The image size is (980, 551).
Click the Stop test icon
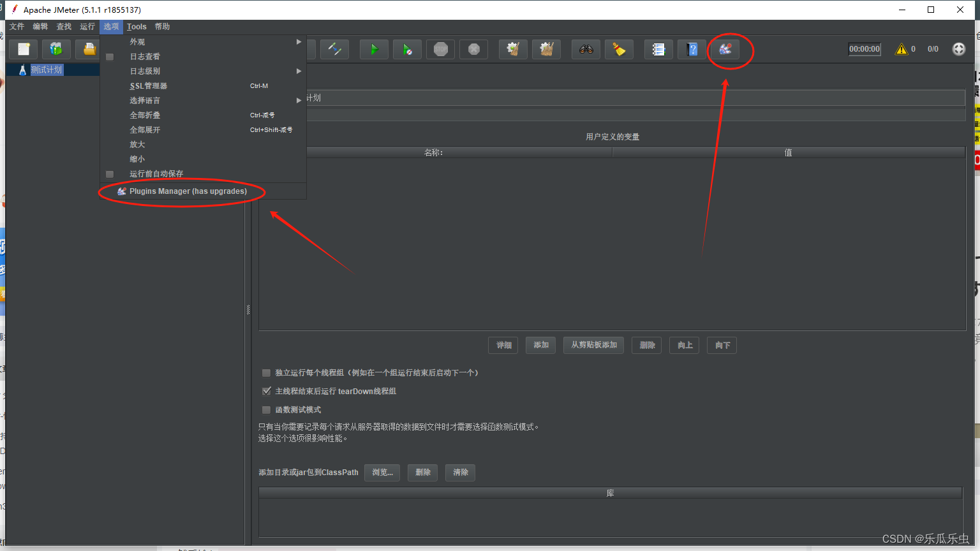[x=440, y=49]
